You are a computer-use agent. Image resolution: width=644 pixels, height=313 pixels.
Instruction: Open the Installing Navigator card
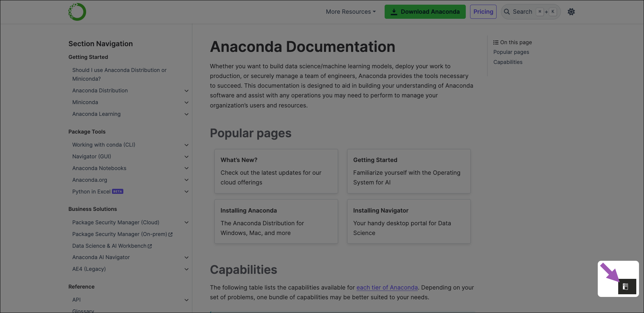tap(409, 221)
